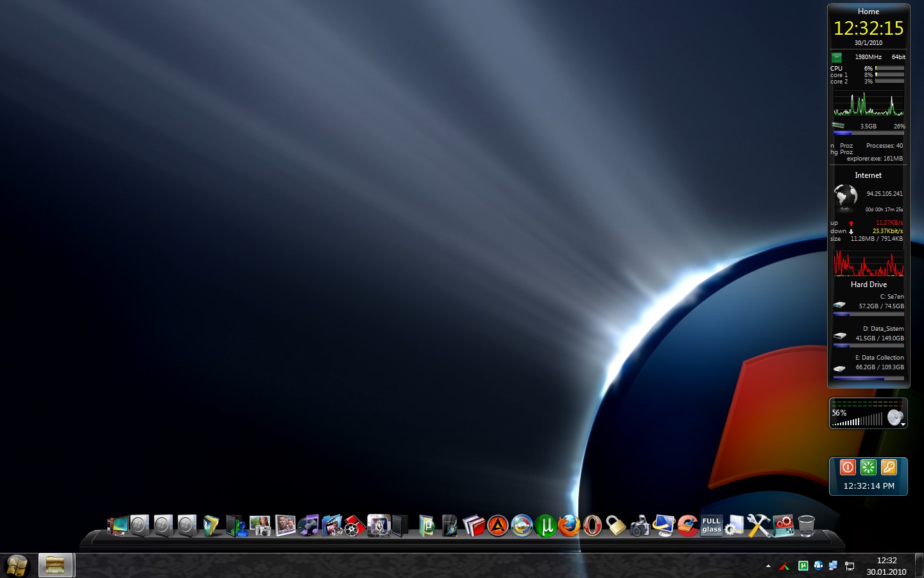The image size is (924, 578).
Task: Launch Firefox from the dock
Action: (x=569, y=526)
